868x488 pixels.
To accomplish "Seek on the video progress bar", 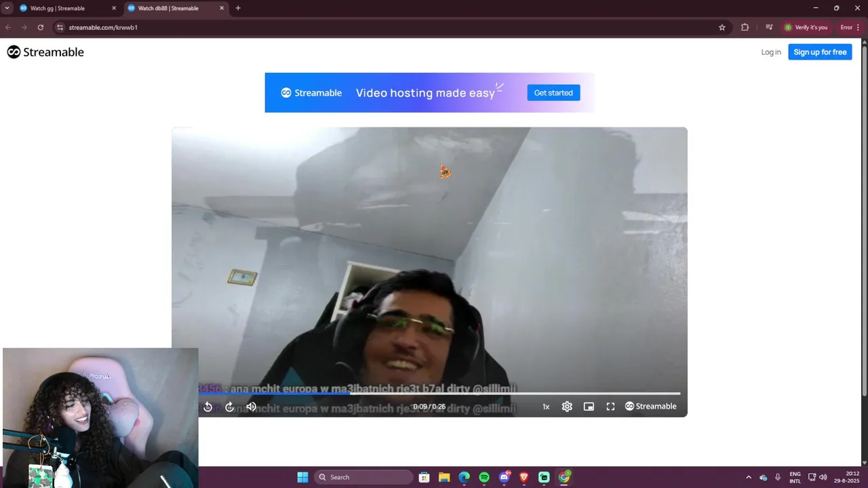I will [439, 393].
